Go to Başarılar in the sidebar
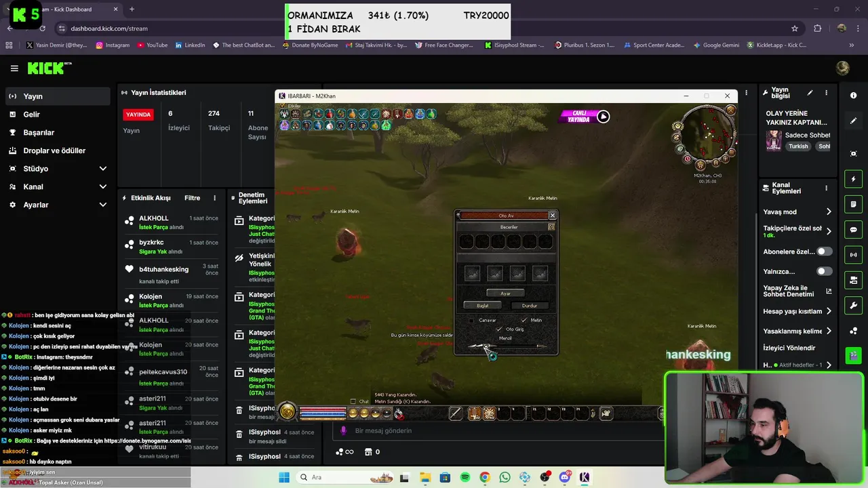Viewport: 868px width, 488px height. pos(58,132)
